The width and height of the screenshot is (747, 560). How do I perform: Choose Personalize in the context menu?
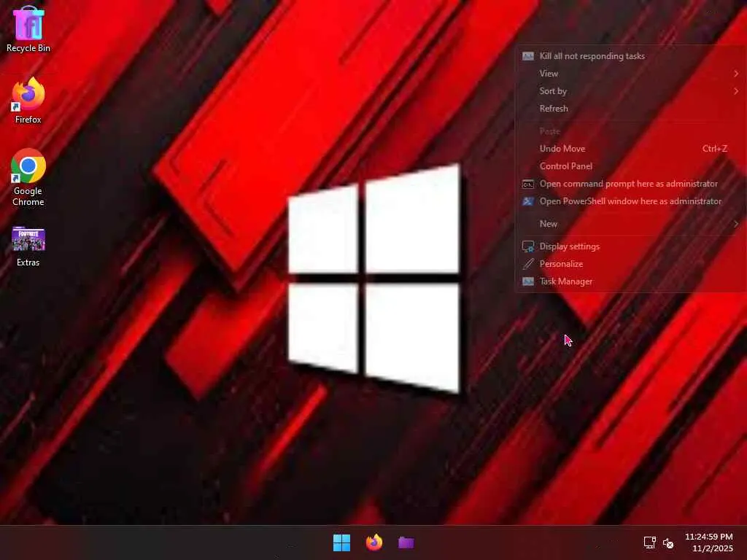[x=630, y=264]
